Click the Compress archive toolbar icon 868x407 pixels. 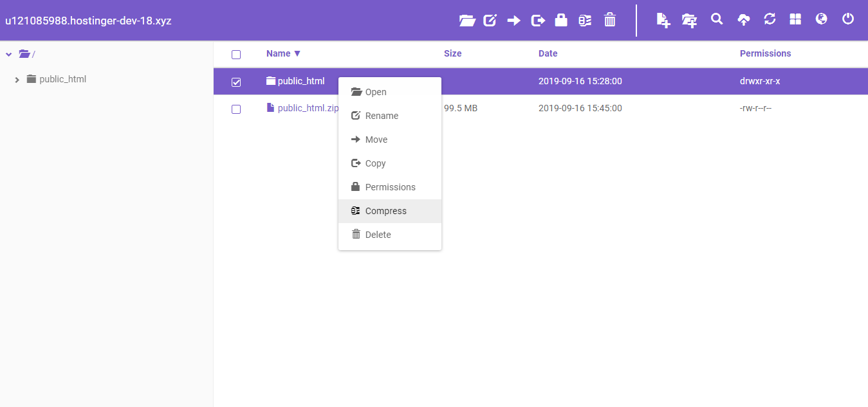[584, 21]
